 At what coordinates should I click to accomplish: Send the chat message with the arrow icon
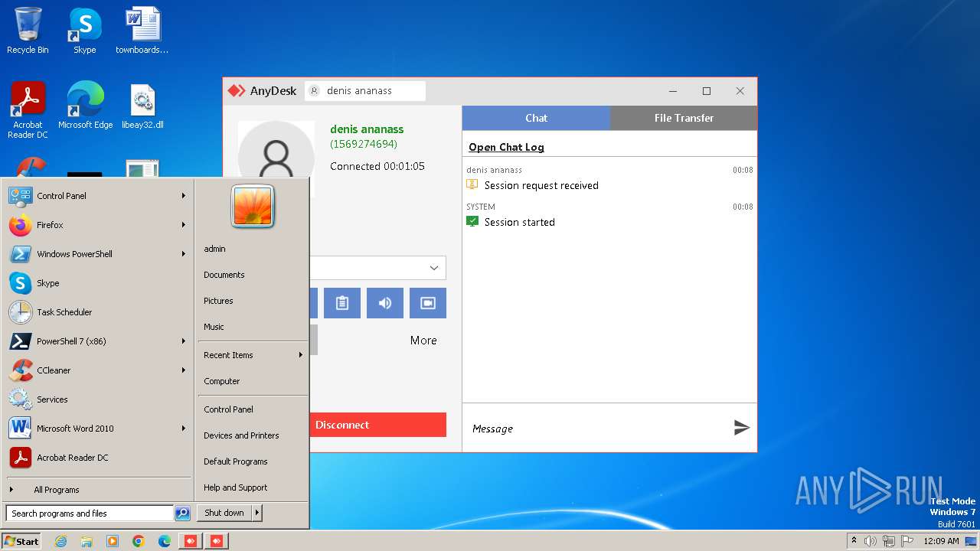tap(741, 428)
